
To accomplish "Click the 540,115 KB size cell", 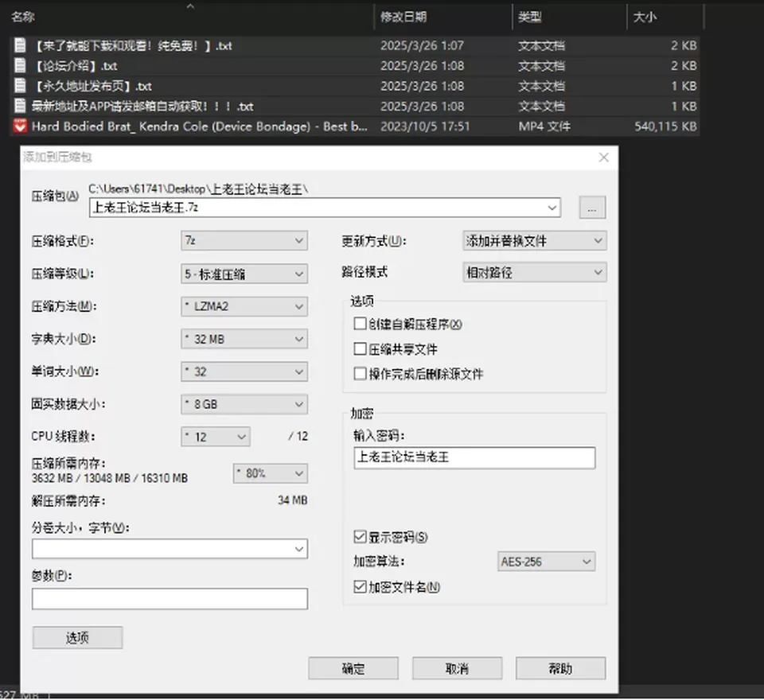I will 665,126.
